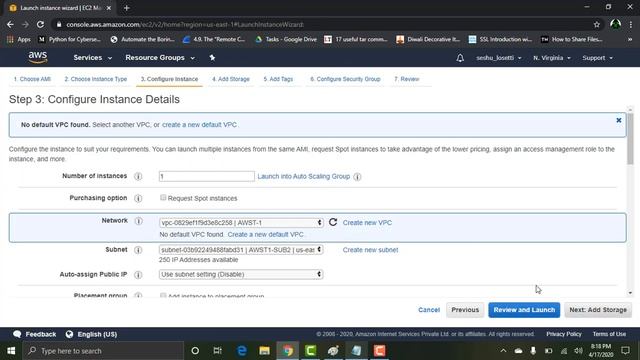Go to step 6 Configure Security Group
This screenshot has height=360, width=640.
pyautogui.click(x=345, y=79)
